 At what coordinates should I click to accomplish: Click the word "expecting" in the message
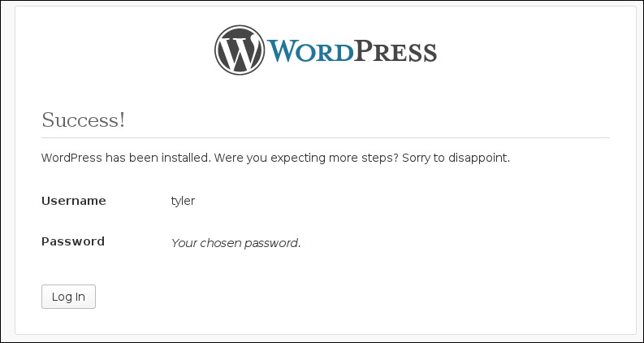tap(299, 158)
